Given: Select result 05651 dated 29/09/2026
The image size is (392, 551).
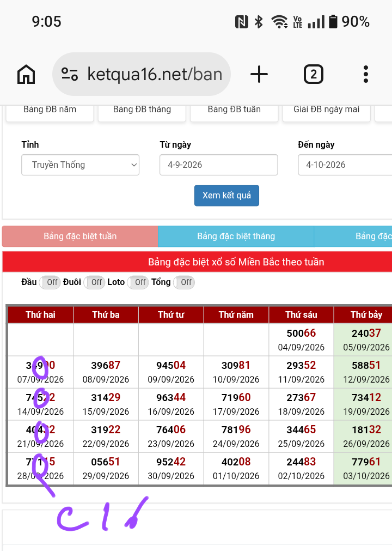Looking at the screenshot, I should pyautogui.click(x=106, y=469).
